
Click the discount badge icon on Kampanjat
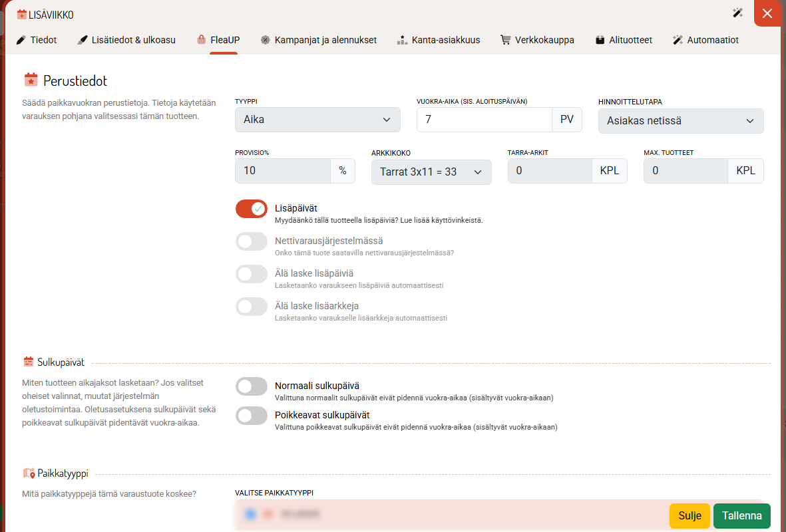tap(265, 40)
